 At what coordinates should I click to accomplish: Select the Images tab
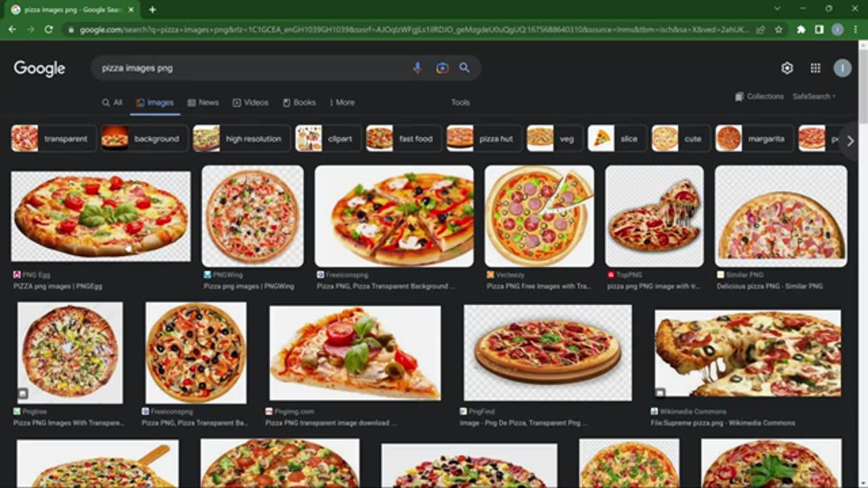155,102
